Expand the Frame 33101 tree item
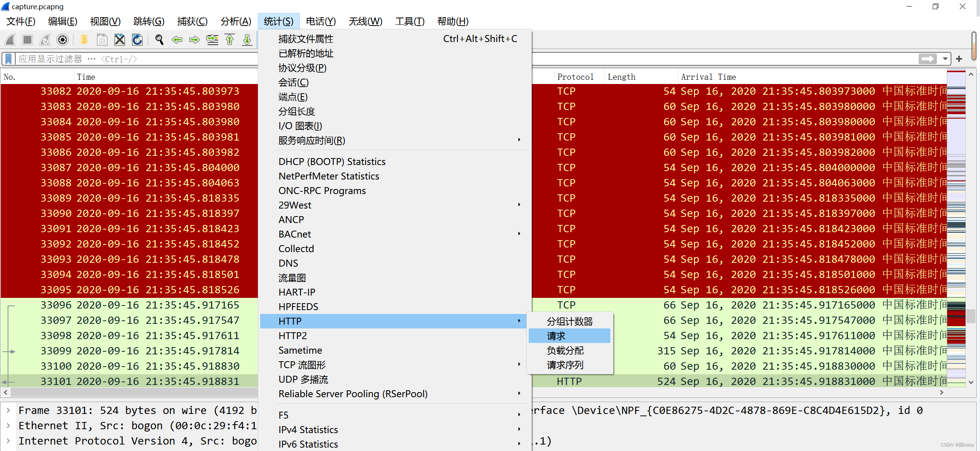980x451 pixels. click(8, 411)
